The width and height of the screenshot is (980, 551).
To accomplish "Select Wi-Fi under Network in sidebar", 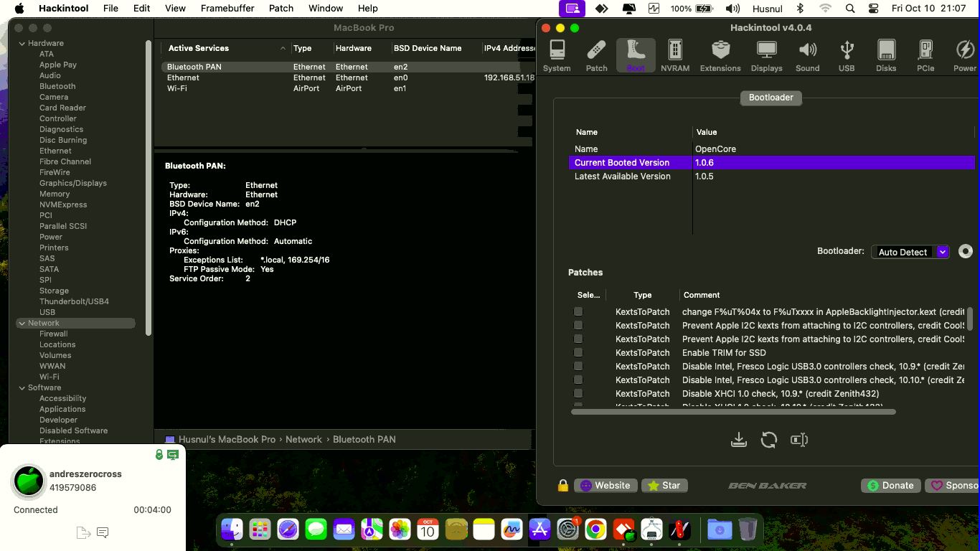I will pyautogui.click(x=50, y=377).
